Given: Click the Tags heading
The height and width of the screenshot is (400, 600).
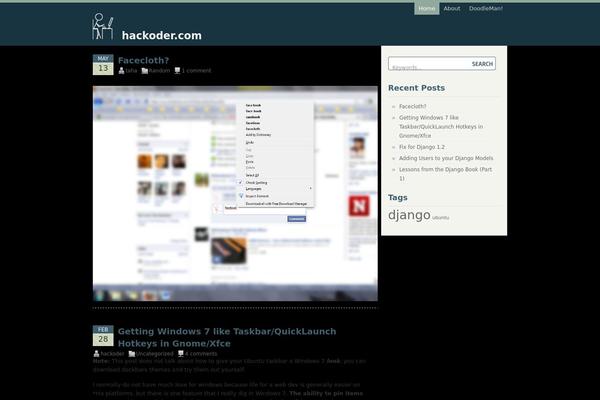Looking at the screenshot, I should click(x=398, y=198).
